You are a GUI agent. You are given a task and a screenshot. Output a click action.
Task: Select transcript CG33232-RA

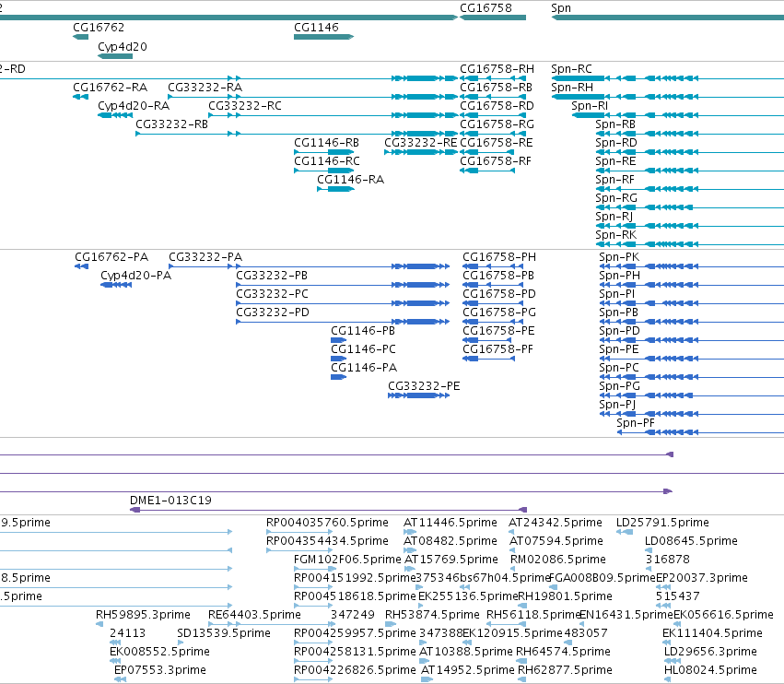click(205, 88)
